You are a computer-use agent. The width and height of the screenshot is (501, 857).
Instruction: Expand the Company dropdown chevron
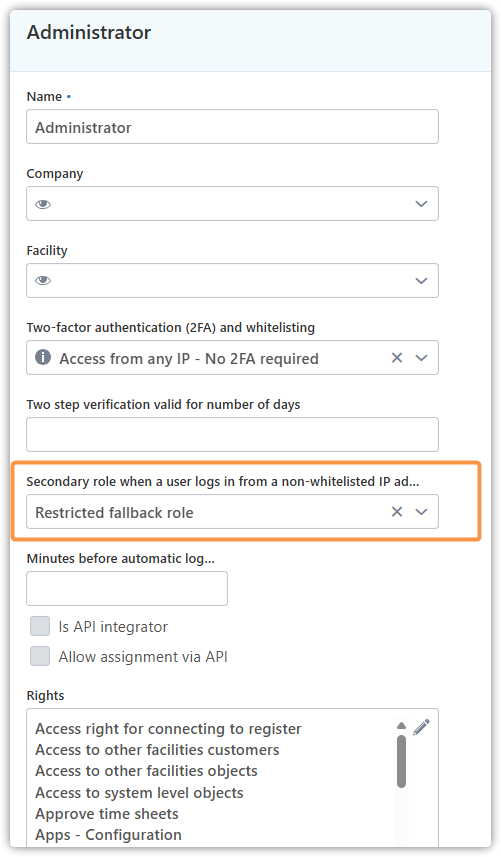[421, 204]
